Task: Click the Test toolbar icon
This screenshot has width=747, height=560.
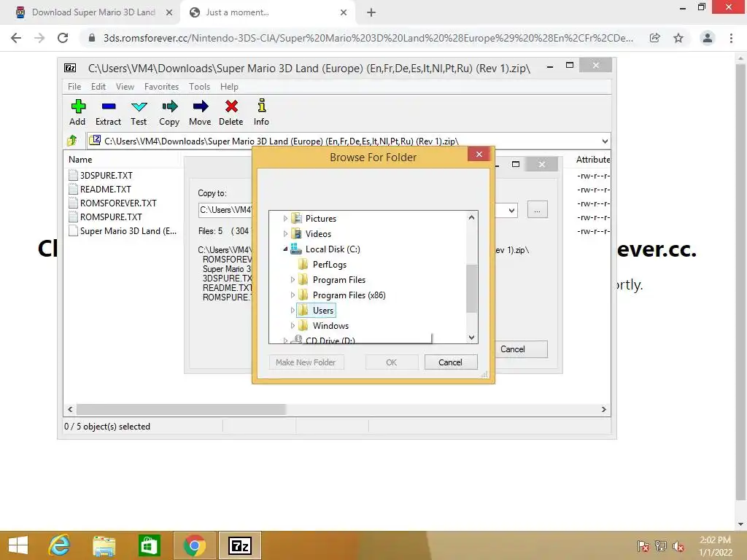Action: click(x=139, y=106)
